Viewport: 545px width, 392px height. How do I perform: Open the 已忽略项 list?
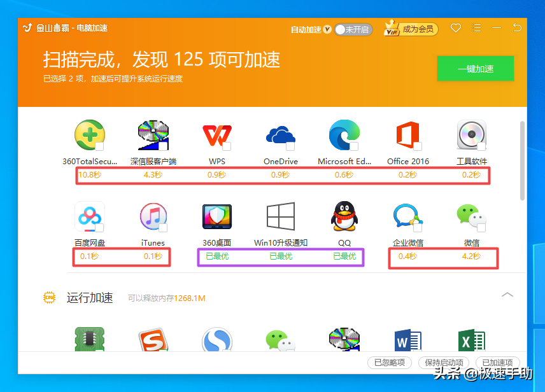tap(389, 363)
